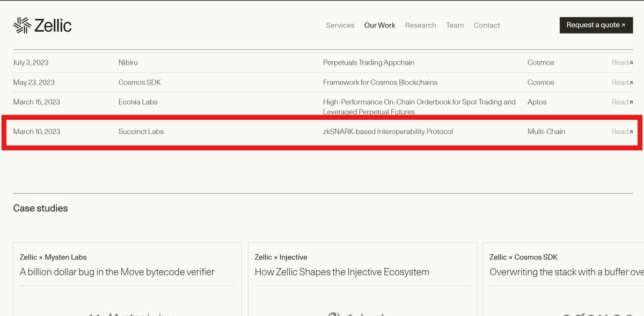Open Overwriting the stack with a buffer title
Image resolution: width=644 pixels, height=316 pixels.
(567, 272)
